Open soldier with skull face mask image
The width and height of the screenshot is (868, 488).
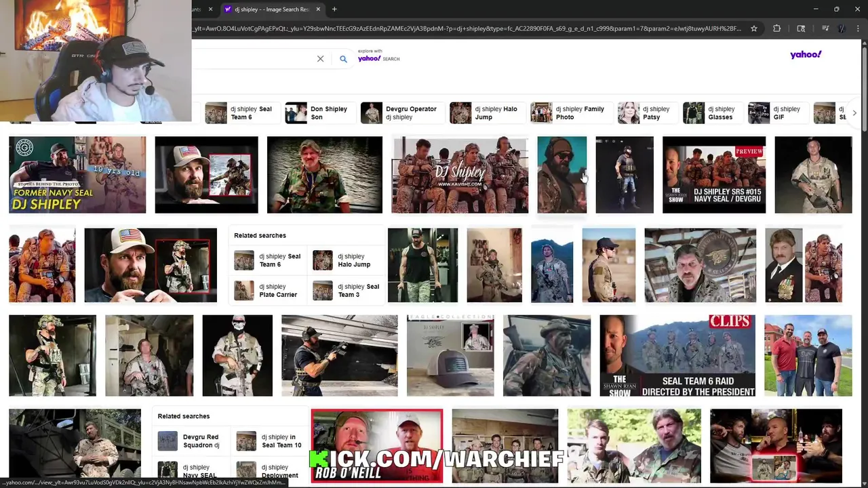pos(237,355)
